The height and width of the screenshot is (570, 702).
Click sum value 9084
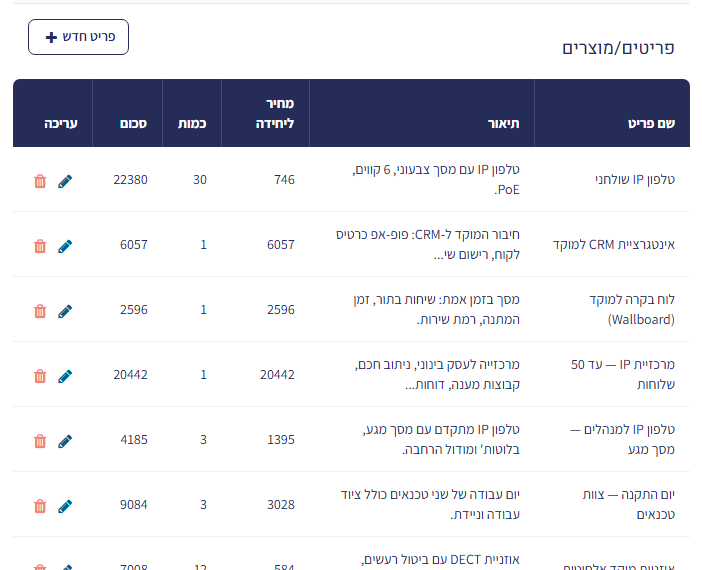[x=134, y=505]
